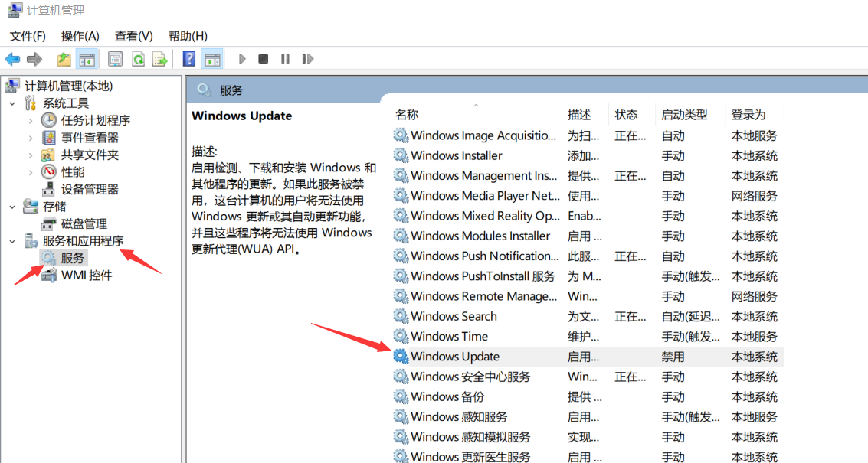Select Windows Media Player Net... service row

click(588, 196)
